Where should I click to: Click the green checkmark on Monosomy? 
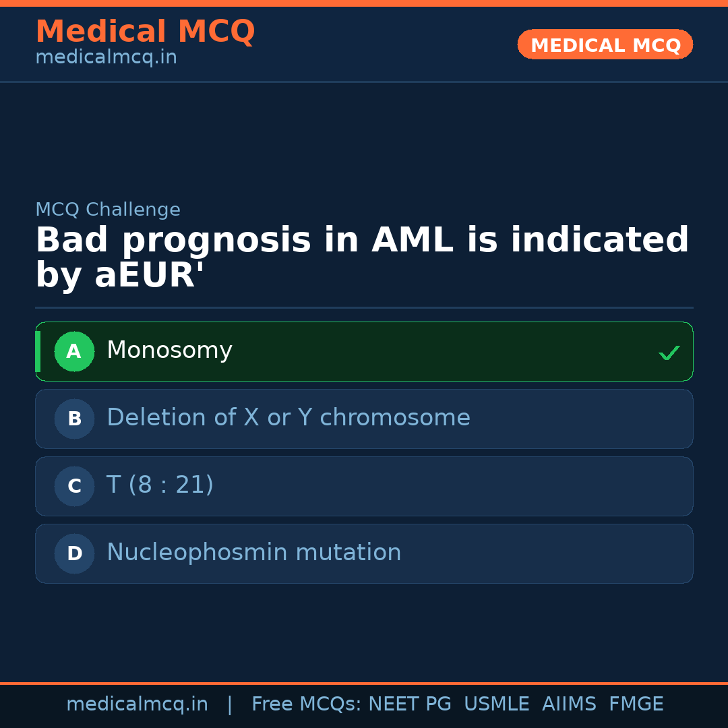669,353
